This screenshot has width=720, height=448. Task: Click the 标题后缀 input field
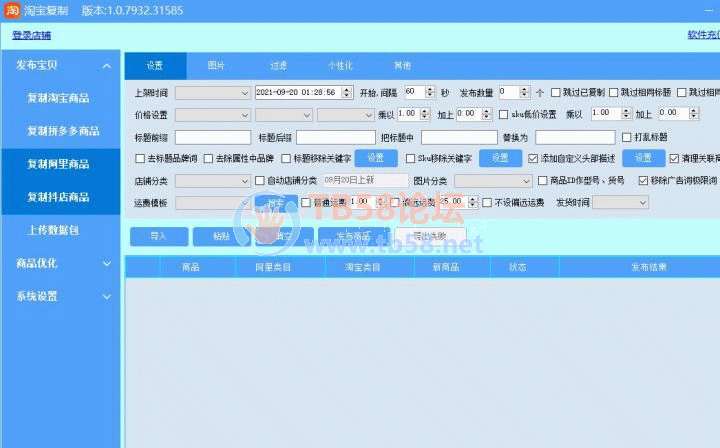click(336, 137)
